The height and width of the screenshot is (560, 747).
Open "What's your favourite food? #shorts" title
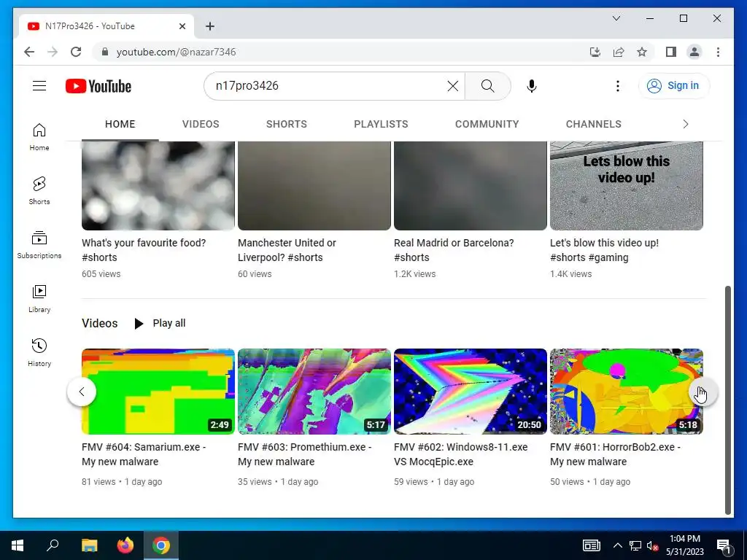(x=144, y=250)
